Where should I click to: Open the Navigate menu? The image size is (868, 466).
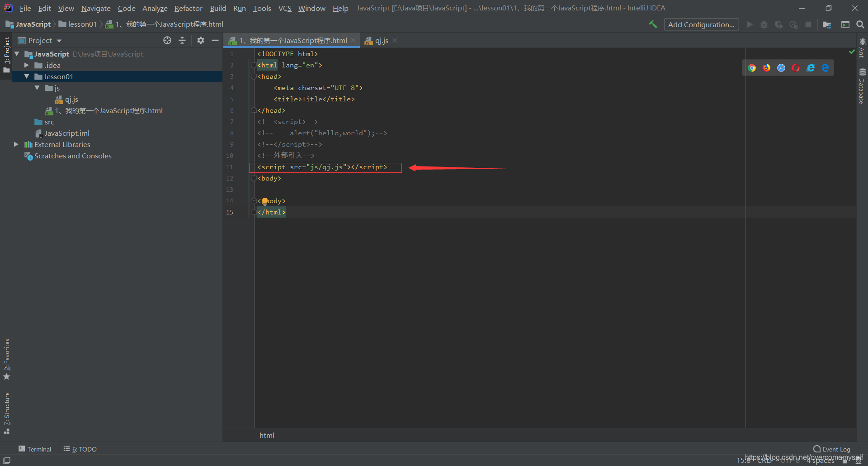point(96,8)
